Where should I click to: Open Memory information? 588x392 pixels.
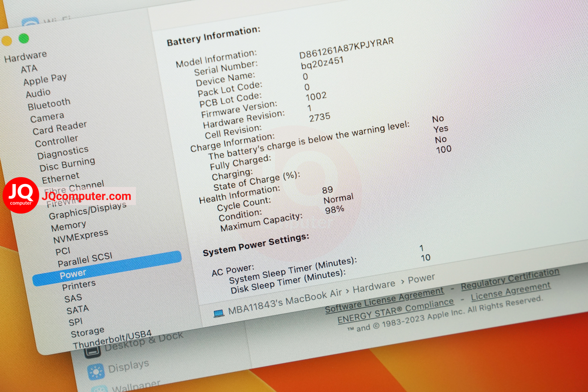[x=69, y=226]
